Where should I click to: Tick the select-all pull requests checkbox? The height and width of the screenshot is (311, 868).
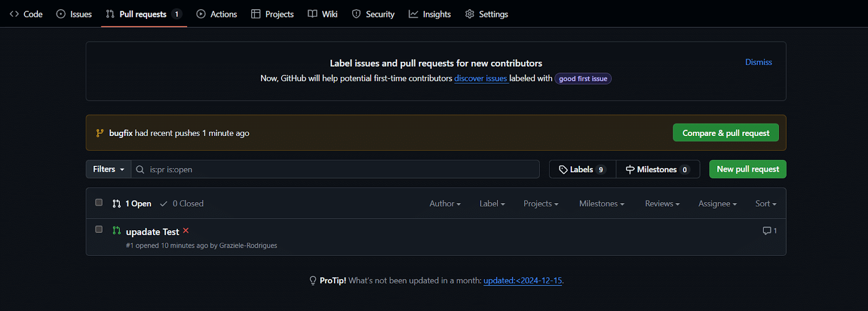coord(99,203)
